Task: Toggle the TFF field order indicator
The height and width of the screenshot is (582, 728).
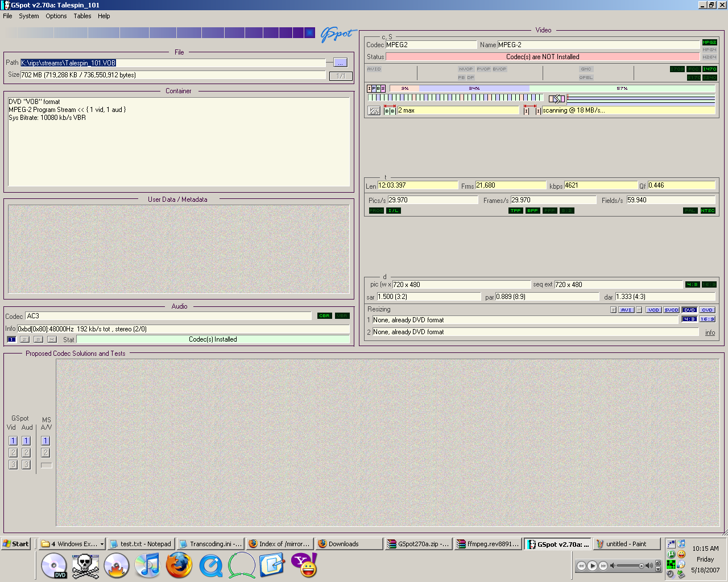Action: pos(515,210)
